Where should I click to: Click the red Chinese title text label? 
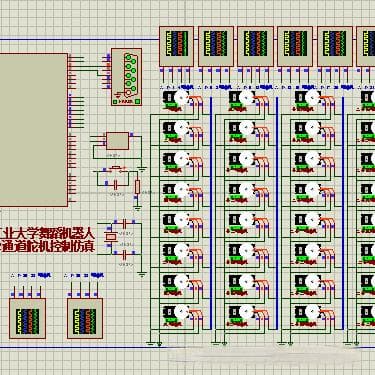point(47,240)
